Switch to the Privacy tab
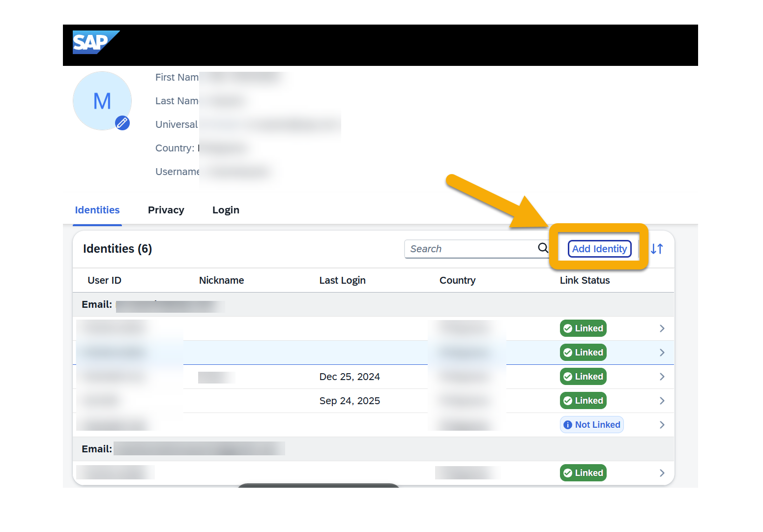This screenshot has width=763, height=532. (x=166, y=210)
